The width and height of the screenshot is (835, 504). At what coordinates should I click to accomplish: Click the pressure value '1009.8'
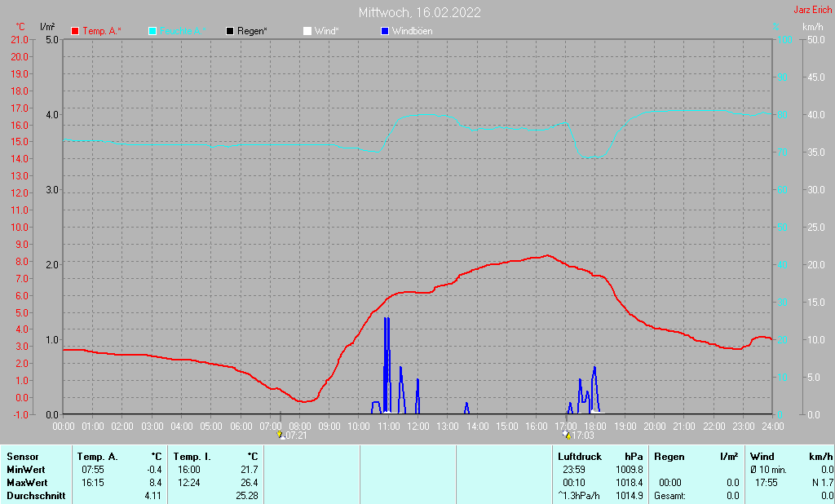click(x=630, y=470)
